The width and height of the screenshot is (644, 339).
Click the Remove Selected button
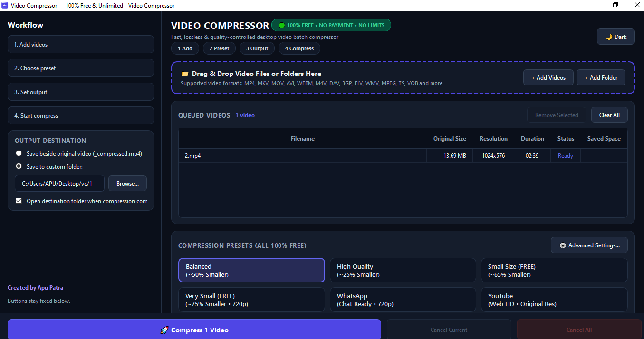[557, 115]
